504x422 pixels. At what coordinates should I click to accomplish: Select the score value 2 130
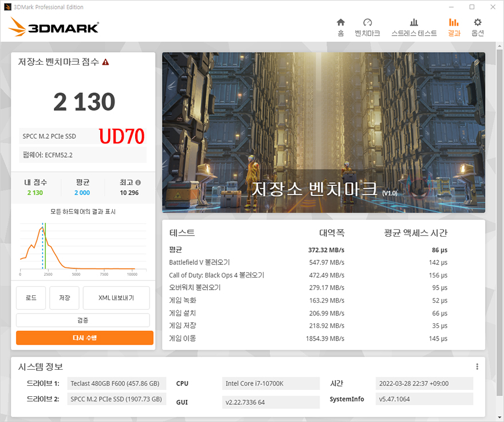point(84,102)
